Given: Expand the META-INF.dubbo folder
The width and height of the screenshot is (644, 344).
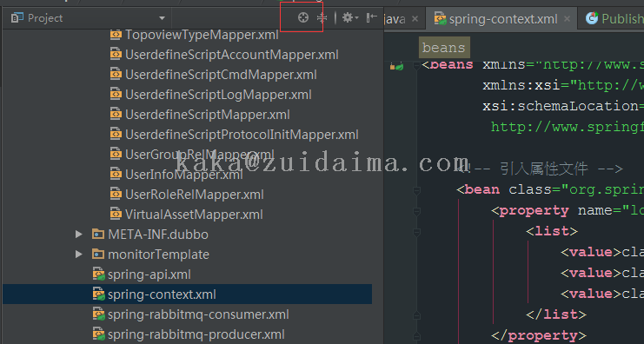Looking at the screenshot, I should click(x=78, y=234).
